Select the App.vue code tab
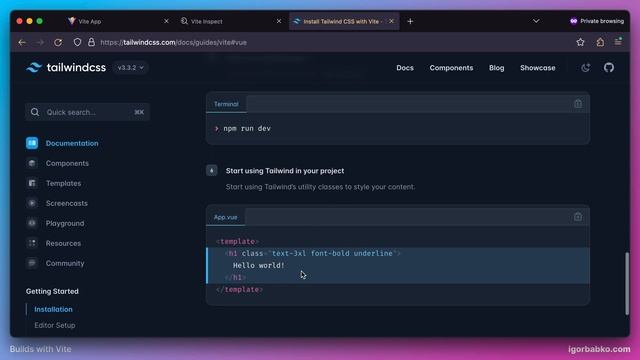640x360 pixels. pos(225,217)
